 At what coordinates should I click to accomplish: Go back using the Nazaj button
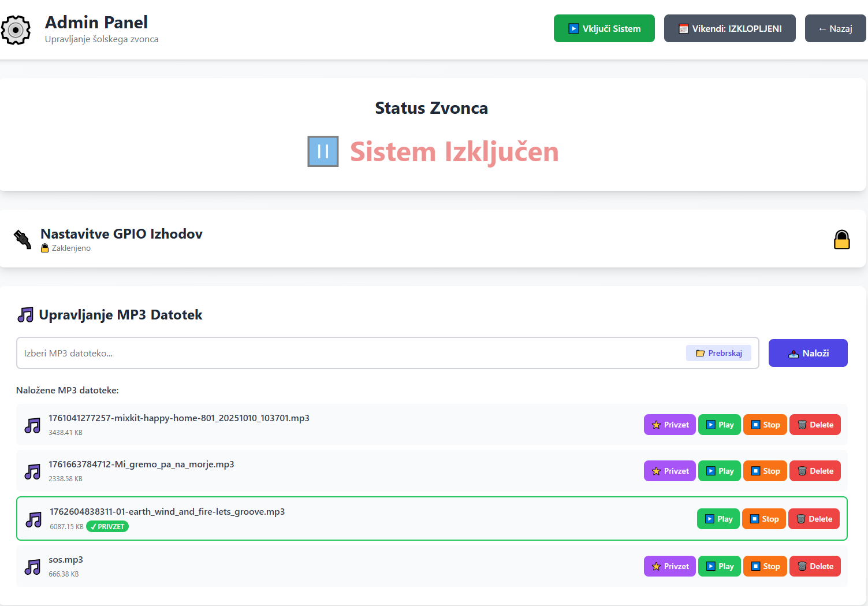[835, 28]
